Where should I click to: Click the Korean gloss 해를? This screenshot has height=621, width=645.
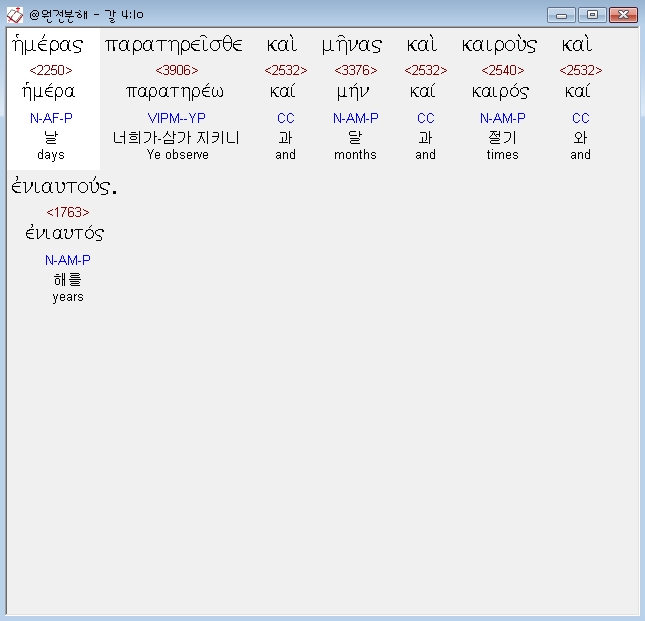click(x=68, y=280)
